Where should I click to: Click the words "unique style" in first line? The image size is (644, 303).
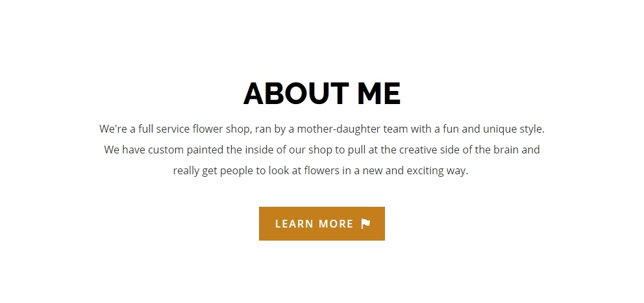point(513,129)
